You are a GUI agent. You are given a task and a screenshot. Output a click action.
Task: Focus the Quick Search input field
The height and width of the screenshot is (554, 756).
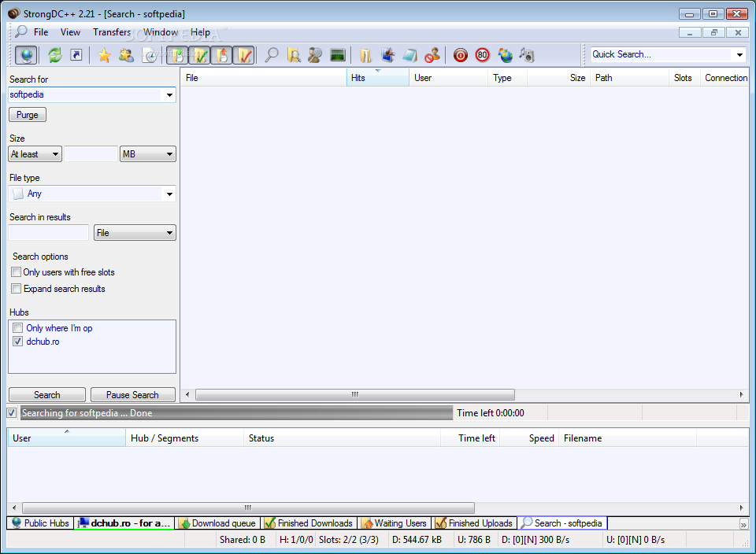coord(661,54)
